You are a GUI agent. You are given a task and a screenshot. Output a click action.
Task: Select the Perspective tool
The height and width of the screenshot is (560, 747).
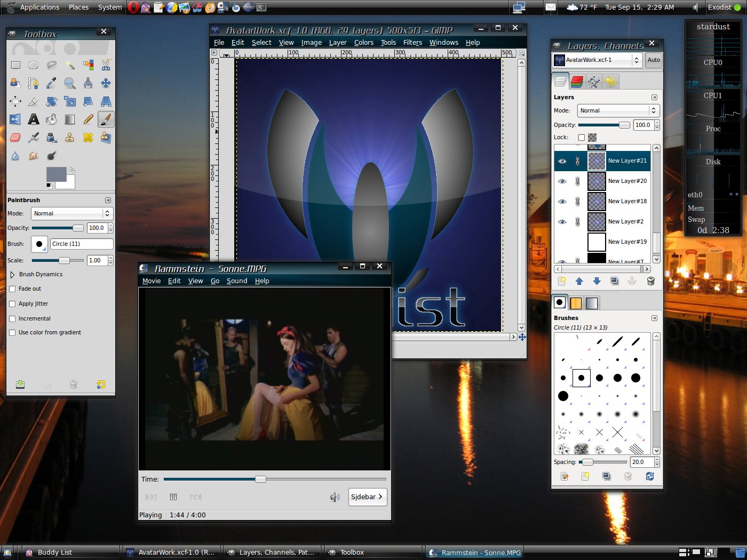pos(106,101)
